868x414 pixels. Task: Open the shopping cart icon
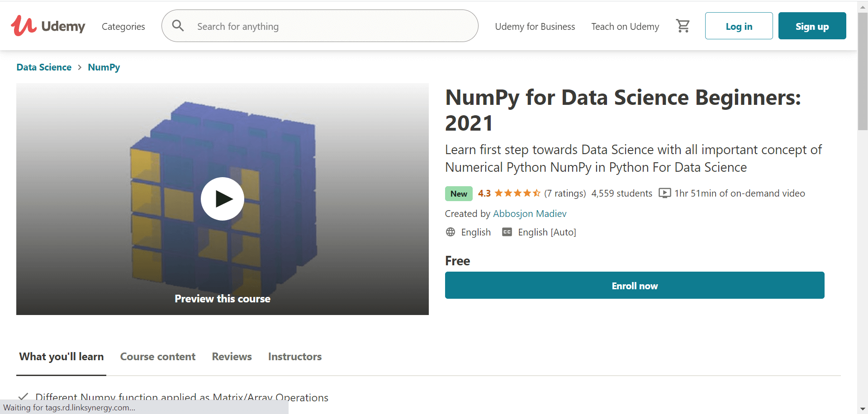coord(683,26)
